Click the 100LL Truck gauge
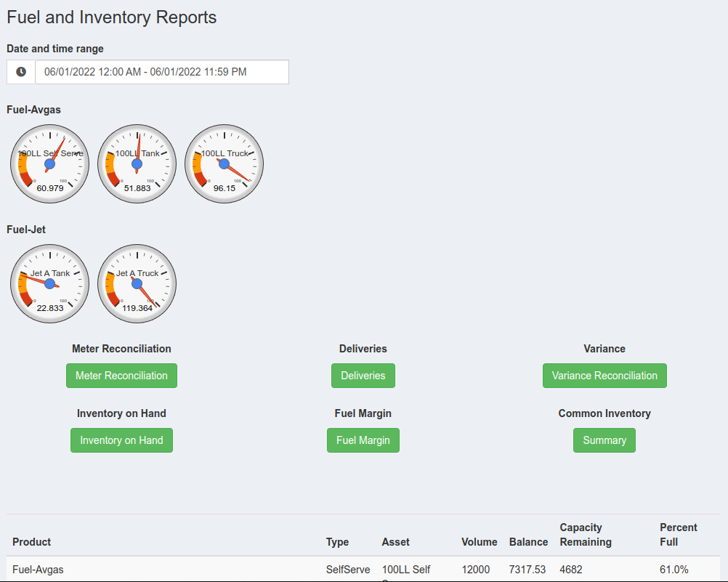Screen dimensions: 728x582 coord(224,164)
